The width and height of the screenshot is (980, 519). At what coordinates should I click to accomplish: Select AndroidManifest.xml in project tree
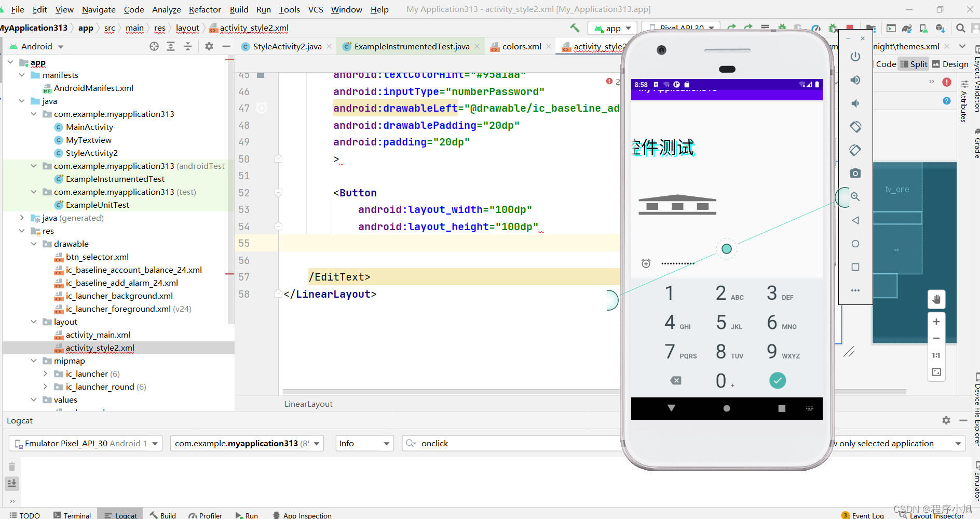click(x=93, y=88)
